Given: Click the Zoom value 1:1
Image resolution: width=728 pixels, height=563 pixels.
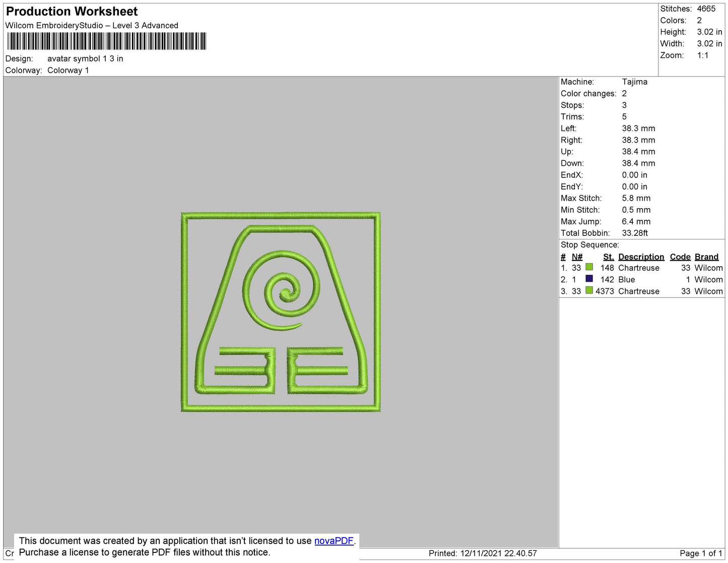Looking at the screenshot, I should 703,55.
